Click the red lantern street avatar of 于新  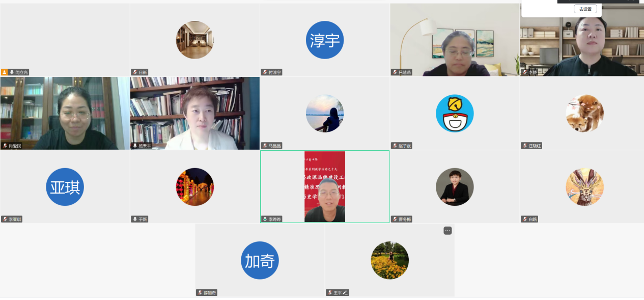195,187
